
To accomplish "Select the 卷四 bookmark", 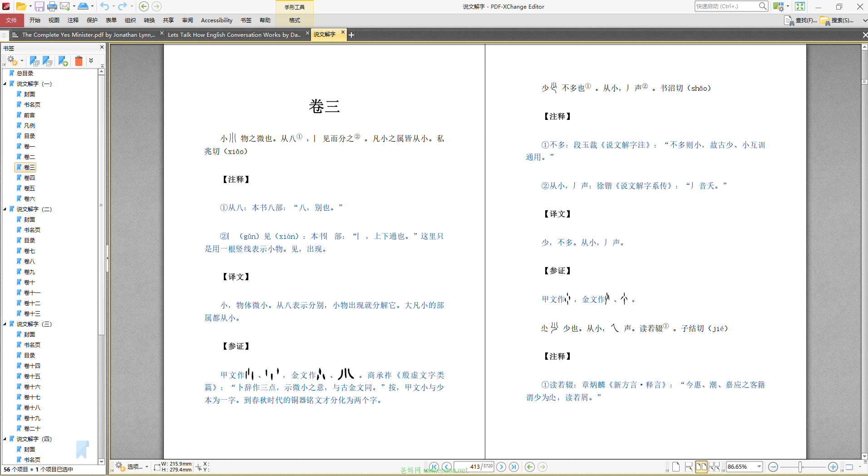I will (30, 178).
